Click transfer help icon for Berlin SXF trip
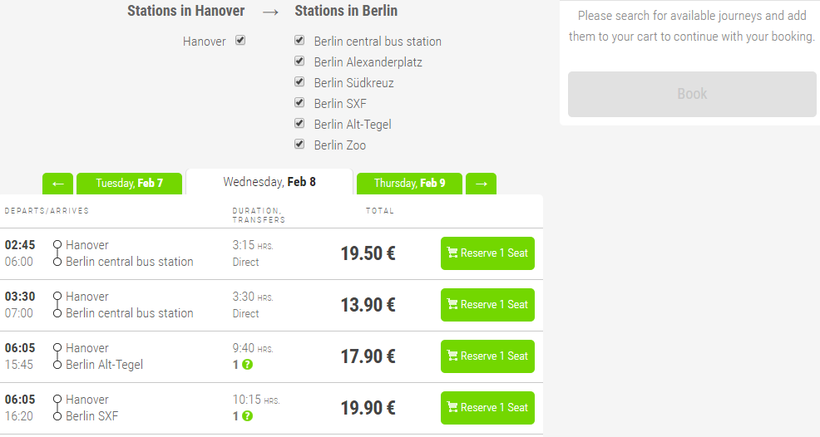 (x=247, y=416)
